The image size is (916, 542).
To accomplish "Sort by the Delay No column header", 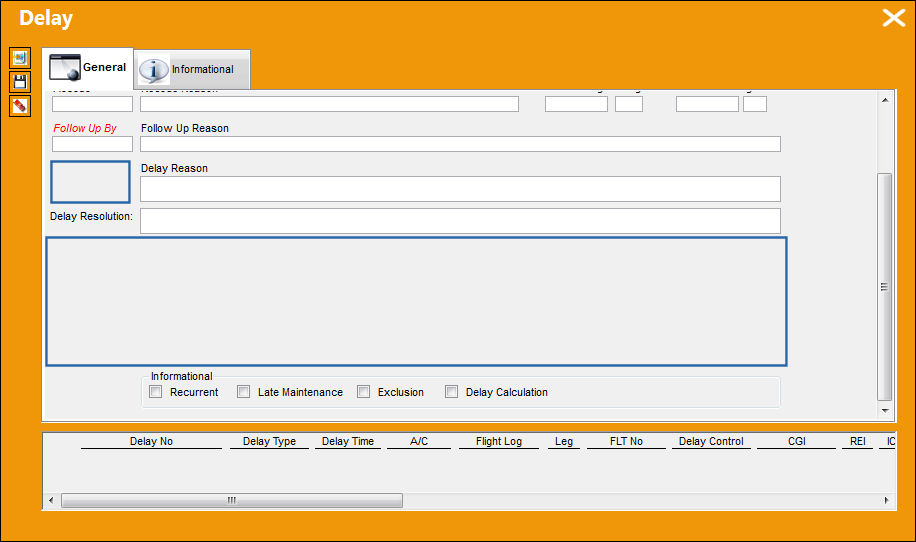I will 151,442.
